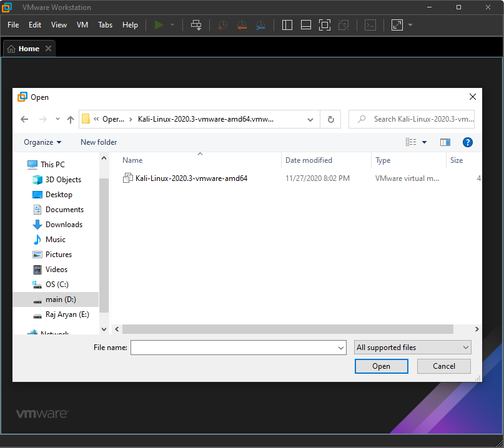The height and width of the screenshot is (448, 504).
Task: Click the Enter Full Screen icon
Action: coord(325,25)
